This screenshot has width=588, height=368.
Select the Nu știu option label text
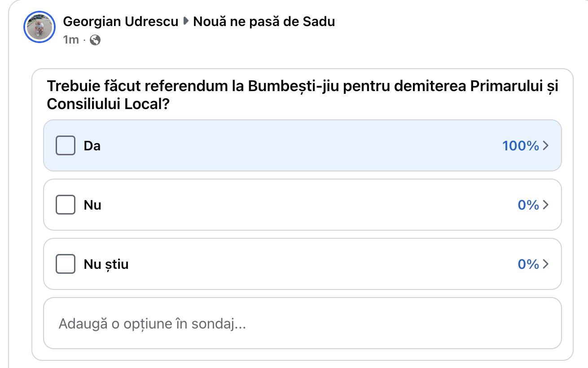tap(106, 264)
